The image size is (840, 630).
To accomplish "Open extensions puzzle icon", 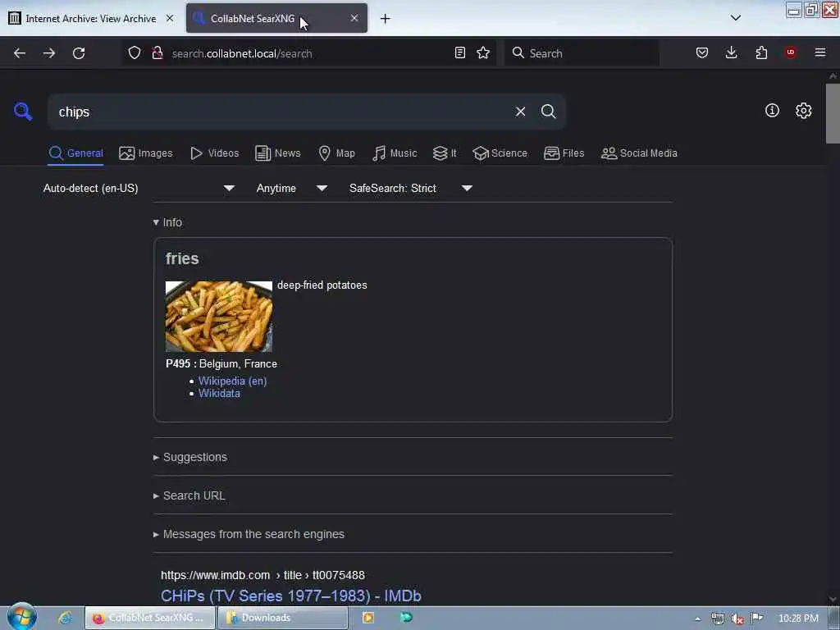I will pos(761,53).
